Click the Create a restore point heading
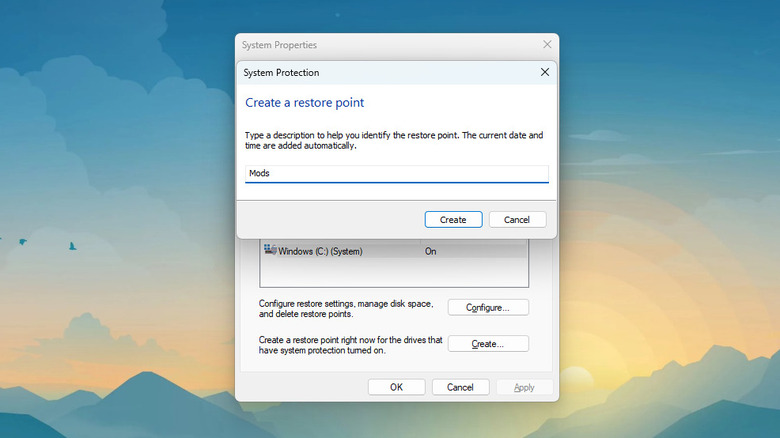 [304, 103]
